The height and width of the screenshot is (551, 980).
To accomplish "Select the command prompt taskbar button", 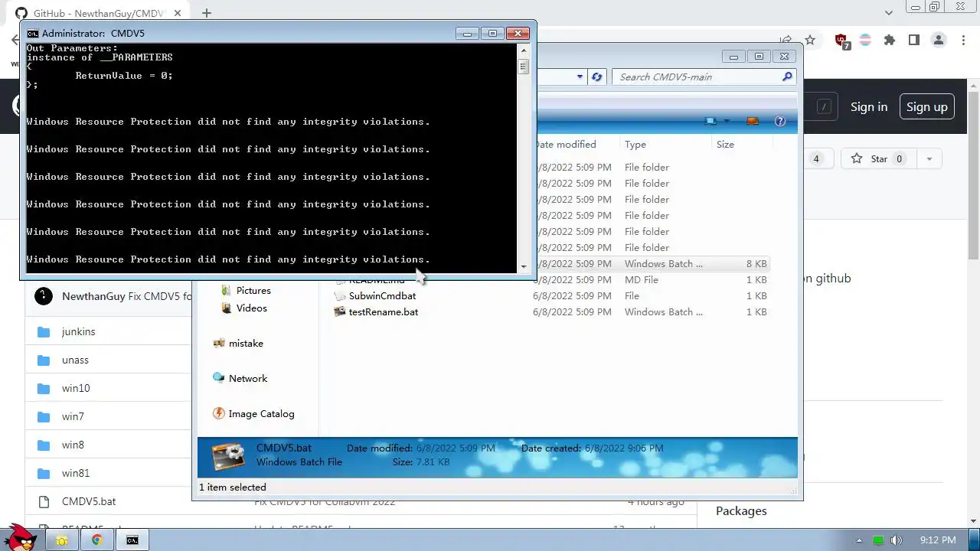I will [132, 540].
